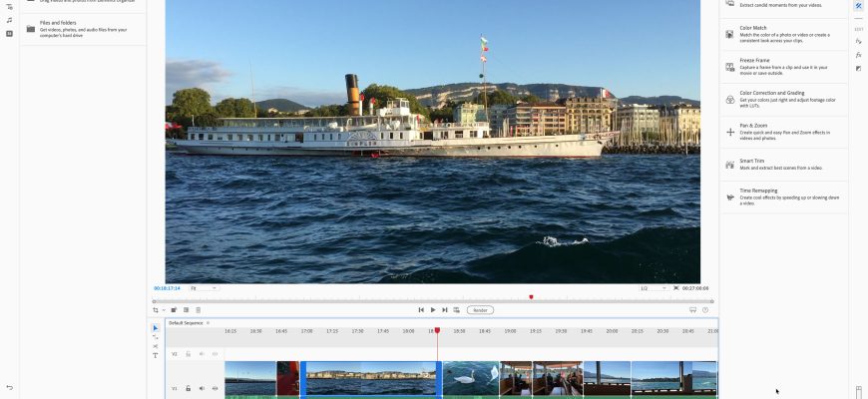Toggle lock on track V1
868x399 pixels.
click(x=189, y=388)
